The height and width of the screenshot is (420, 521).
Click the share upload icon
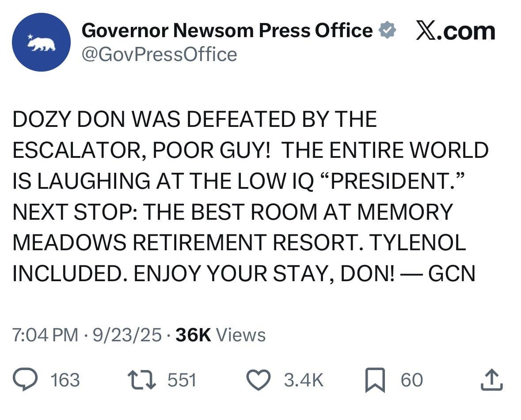coord(492,380)
